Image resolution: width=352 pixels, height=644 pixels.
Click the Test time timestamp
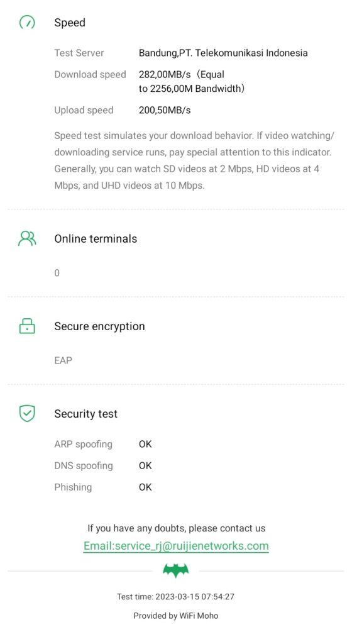coord(175,597)
